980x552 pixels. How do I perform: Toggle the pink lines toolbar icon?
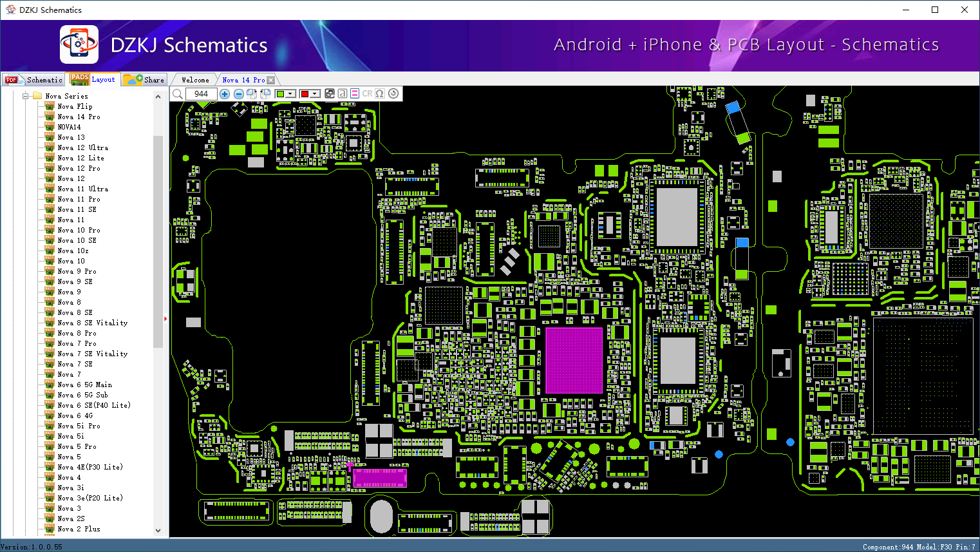355,94
